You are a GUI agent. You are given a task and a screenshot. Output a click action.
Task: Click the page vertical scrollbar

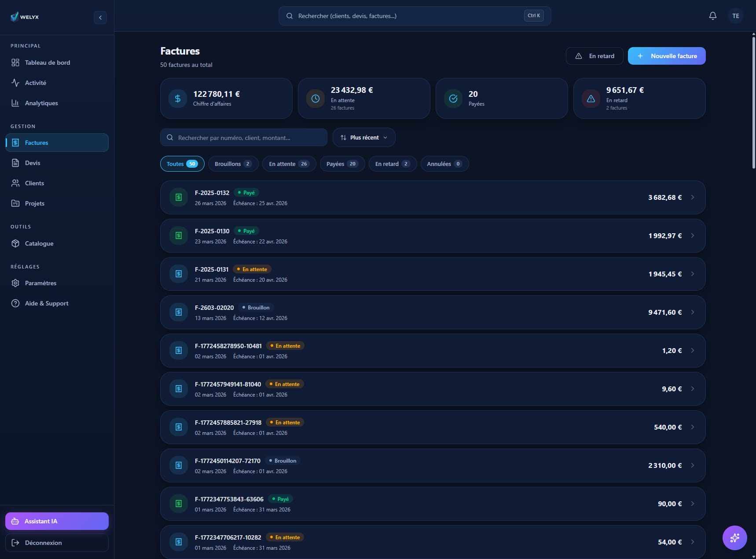point(753,102)
